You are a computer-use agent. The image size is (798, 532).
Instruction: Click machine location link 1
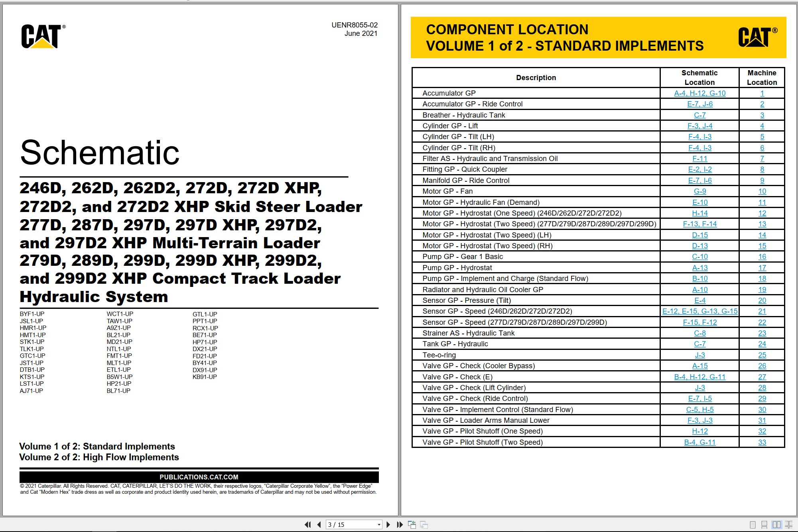coord(762,93)
